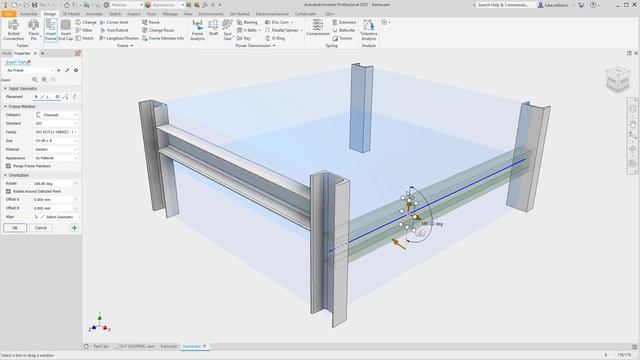Screen dimensions: 640x360
Task: Open the Spur Gear generator
Action: (227, 30)
